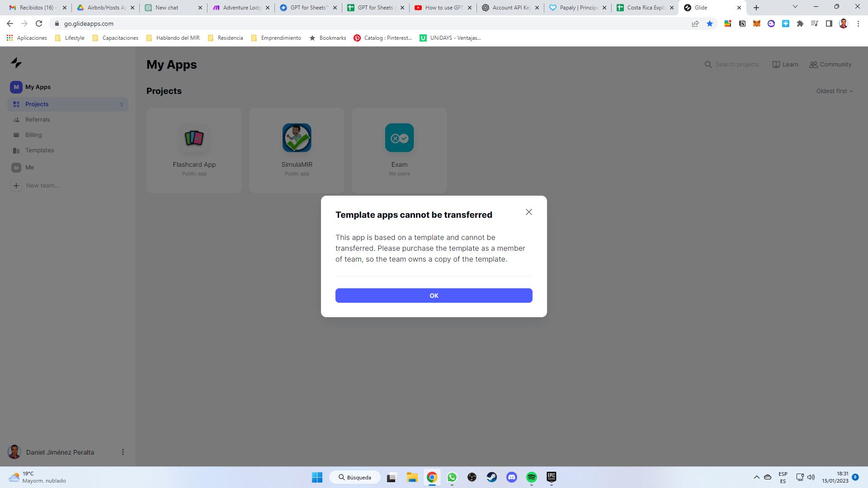Close the template transfer dialog
868x488 pixels.
click(528, 212)
